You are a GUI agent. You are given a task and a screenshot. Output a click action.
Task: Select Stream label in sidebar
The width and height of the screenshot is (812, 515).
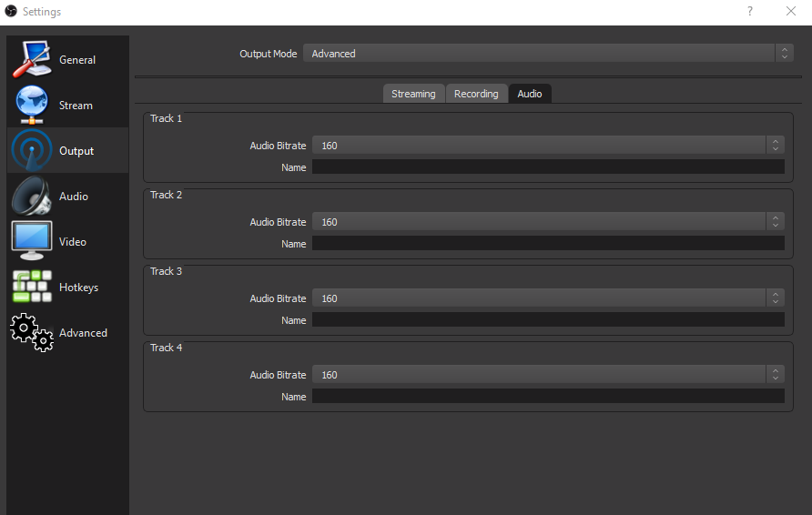point(76,106)
